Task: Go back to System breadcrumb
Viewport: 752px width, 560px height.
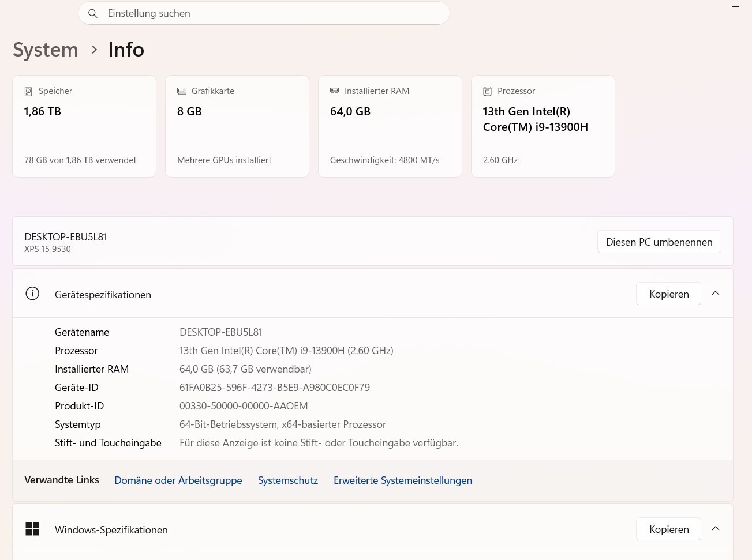Action: (x=46, y=50)
